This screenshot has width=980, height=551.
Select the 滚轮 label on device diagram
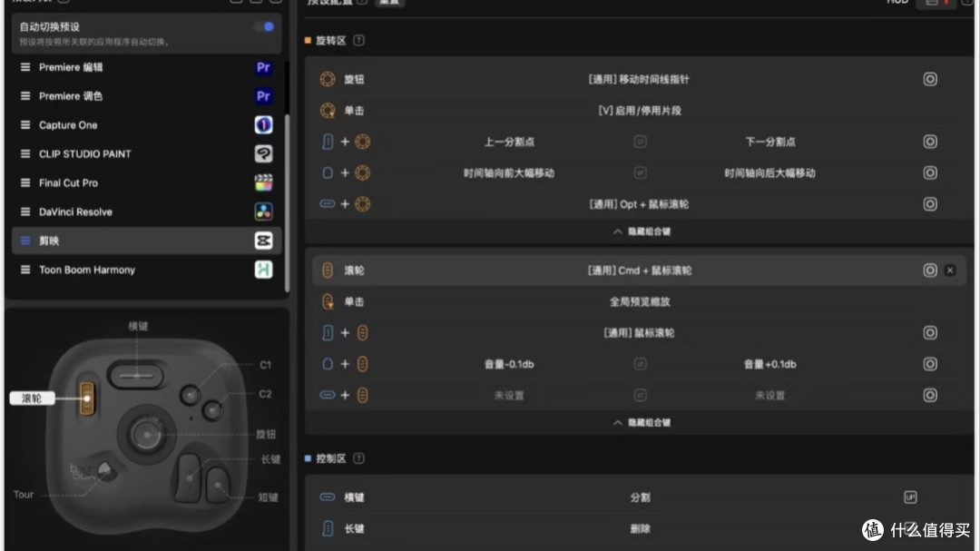[33, 398]
